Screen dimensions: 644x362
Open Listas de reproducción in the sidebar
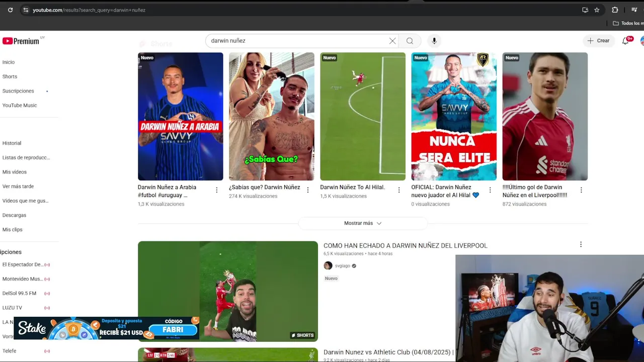pyautogui.click(x=26, y=157)
